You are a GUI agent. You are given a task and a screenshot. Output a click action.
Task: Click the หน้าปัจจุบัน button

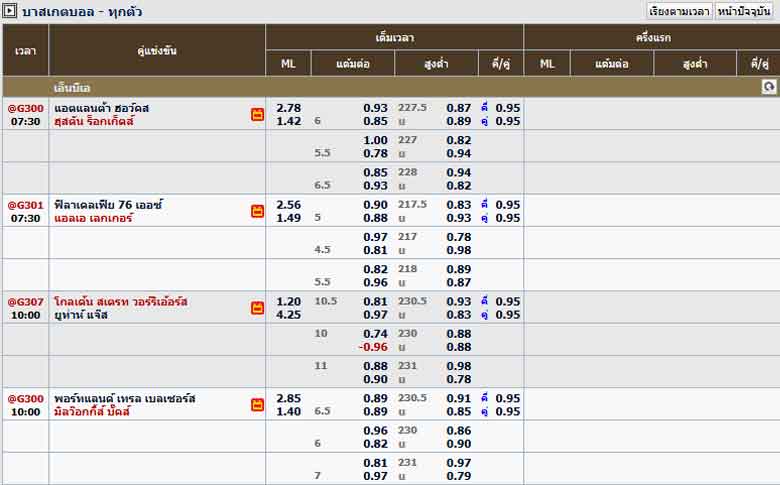coord(745,11)
